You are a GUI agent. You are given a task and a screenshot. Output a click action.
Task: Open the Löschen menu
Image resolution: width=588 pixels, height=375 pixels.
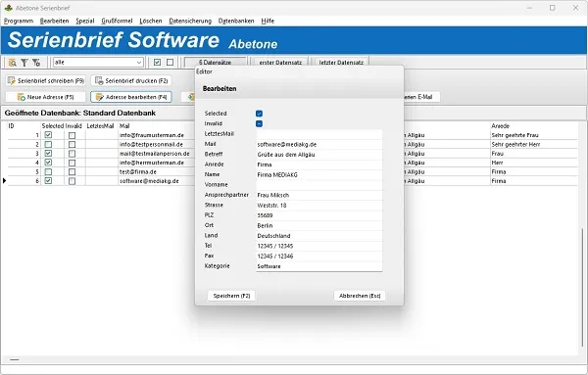pos(151,21)
